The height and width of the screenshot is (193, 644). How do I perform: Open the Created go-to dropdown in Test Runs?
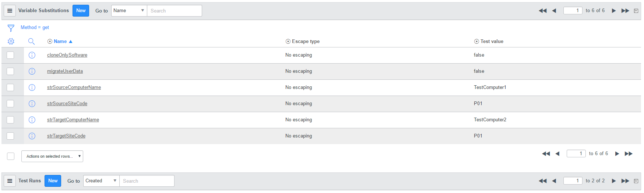101,181
